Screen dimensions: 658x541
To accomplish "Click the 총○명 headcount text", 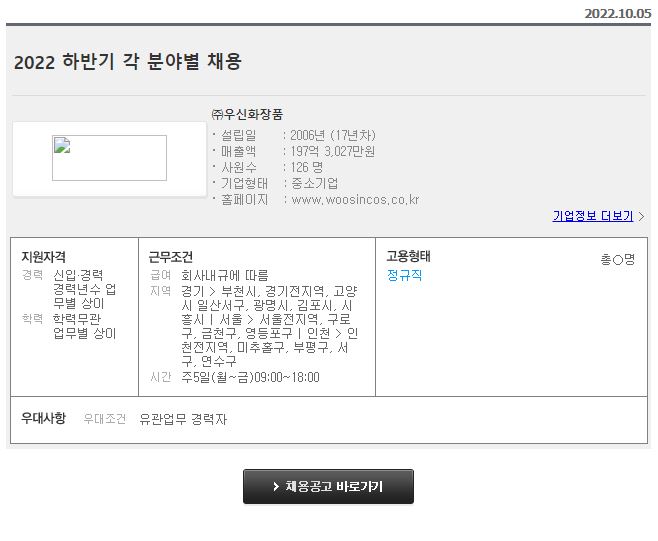I will (617, 259).
